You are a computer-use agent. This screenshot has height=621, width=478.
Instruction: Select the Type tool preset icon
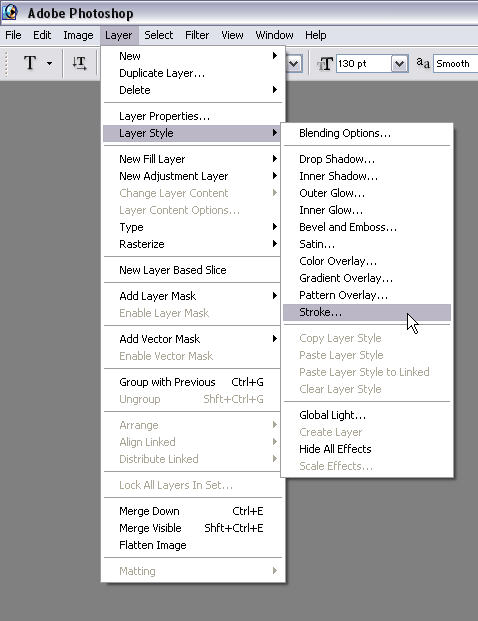(30, 63)
